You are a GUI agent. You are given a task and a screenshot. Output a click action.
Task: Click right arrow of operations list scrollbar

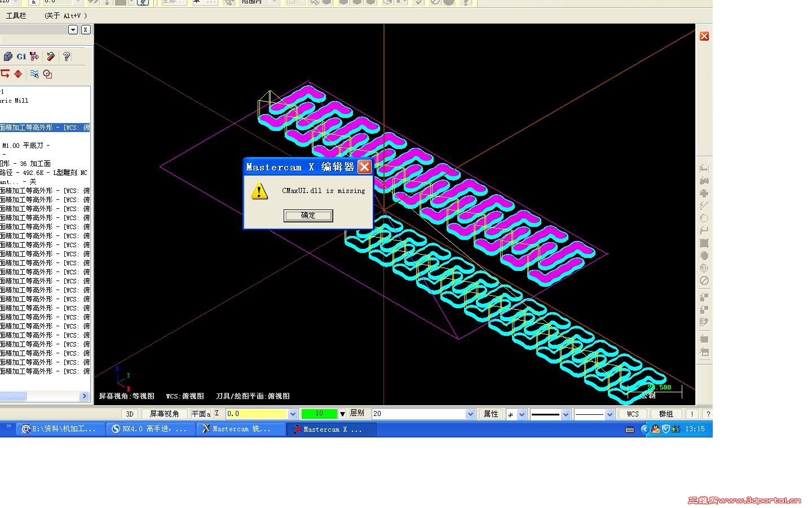tap(85, 396)
